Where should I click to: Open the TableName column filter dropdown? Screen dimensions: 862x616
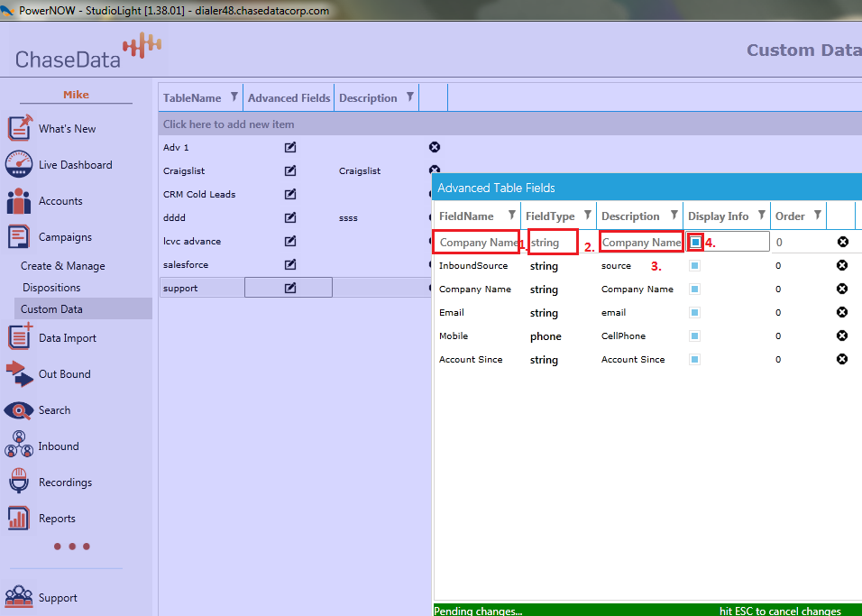click(x=234, y=97)
